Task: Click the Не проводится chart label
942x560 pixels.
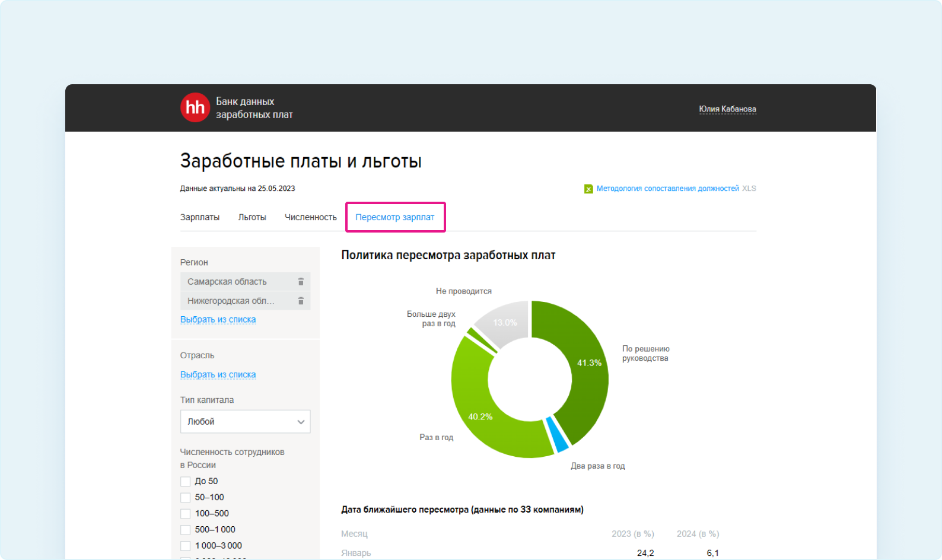Action: pos(464,291)
